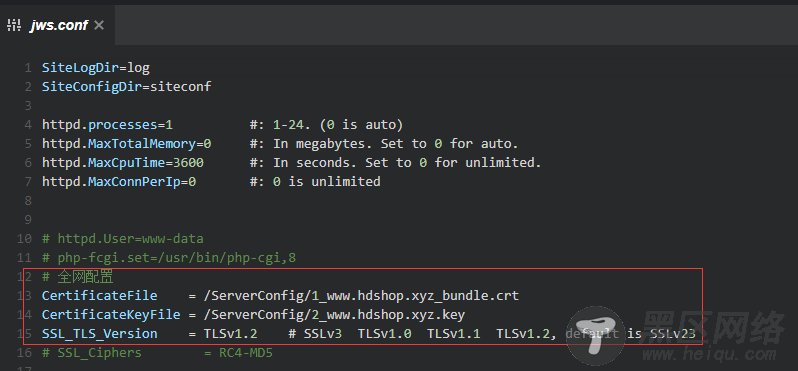Click the '0 is unlimited' comment
The width and height of the screenshot is (798, 371).
coord(315,181)
